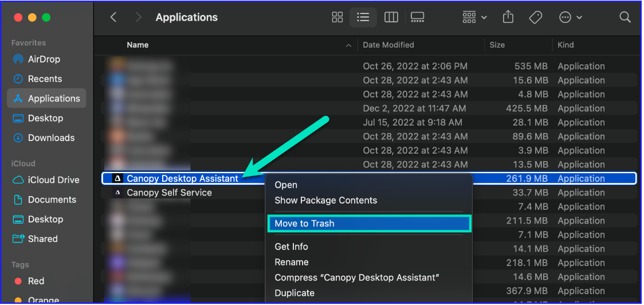This screenshot has width=644, height=305.
Task: Switch Finder to icon grid view
Action: pos(337,17)
